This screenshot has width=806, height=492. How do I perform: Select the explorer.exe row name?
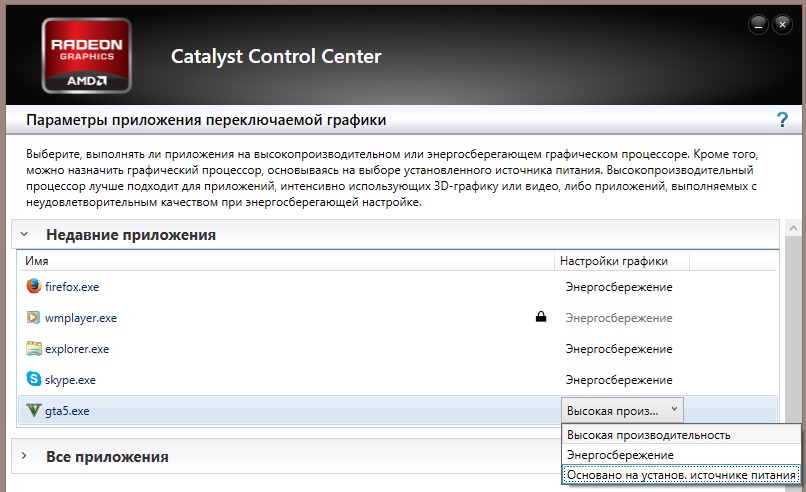pyautogui.click(x=77, y=349)
